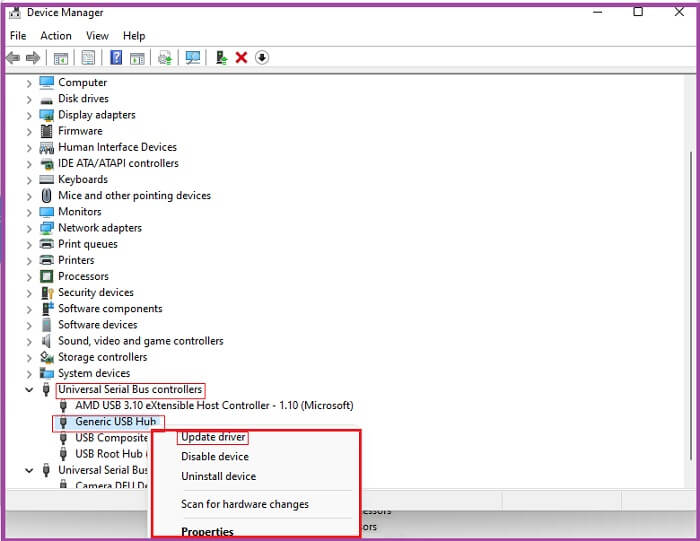Image resolution: width=700 pixels, height=541 pixels.
Task: Expand the Print queues node
Action: (29, 245)
